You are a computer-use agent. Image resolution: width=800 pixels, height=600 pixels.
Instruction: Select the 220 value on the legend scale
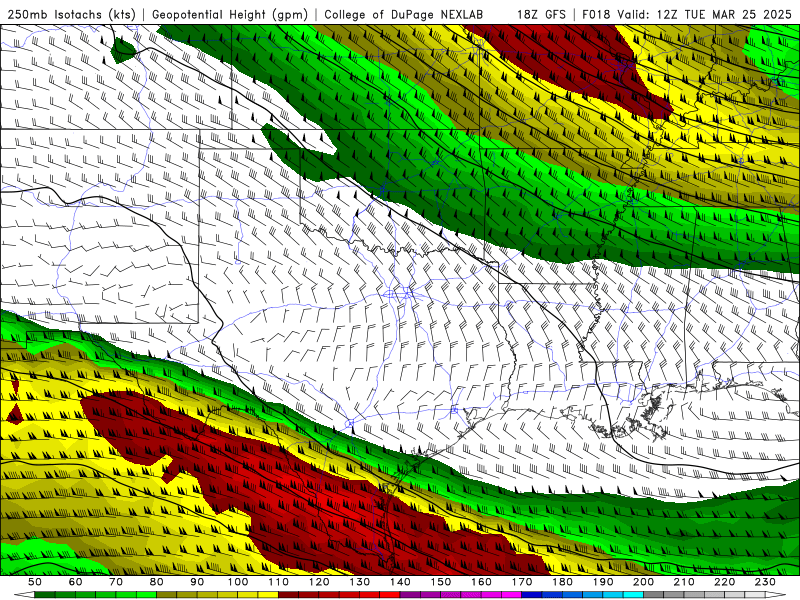(724, 582)
